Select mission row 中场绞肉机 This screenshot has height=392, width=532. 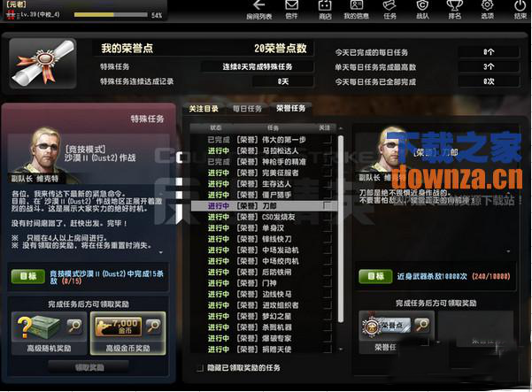click(264, 261)
